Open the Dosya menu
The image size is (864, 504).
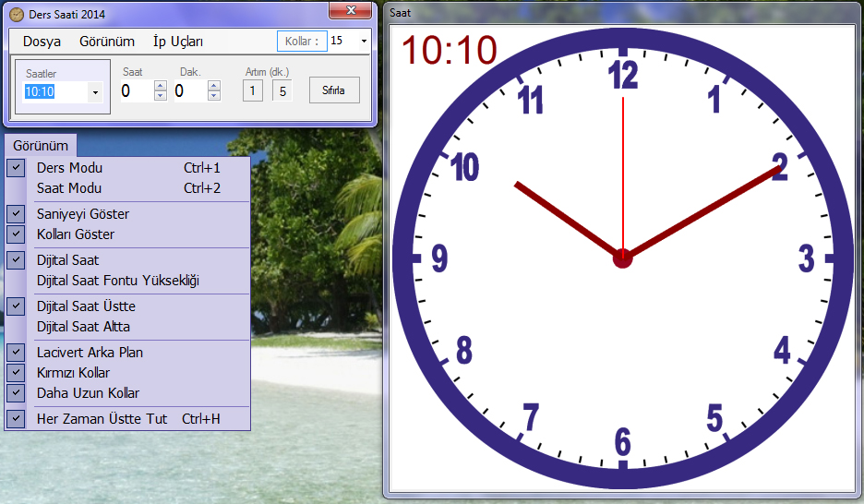click(x=42, y=42)
